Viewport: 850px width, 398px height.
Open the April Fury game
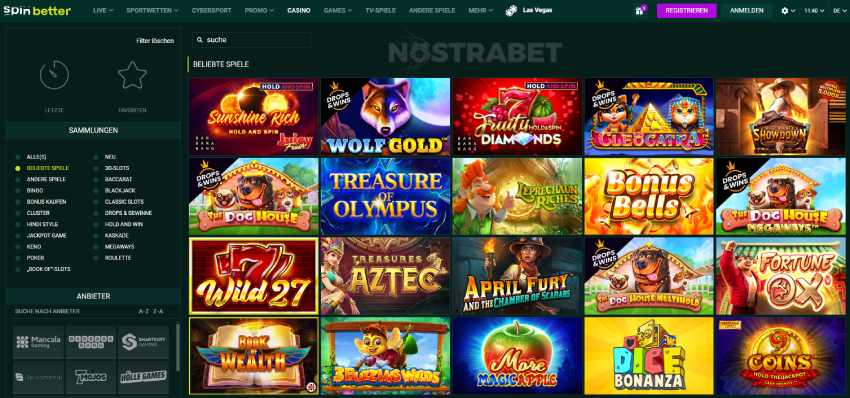517,276
